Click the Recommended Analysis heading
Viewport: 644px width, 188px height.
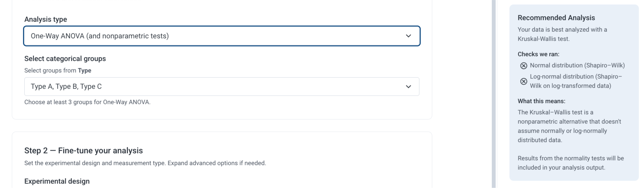(x=556, y=18)
